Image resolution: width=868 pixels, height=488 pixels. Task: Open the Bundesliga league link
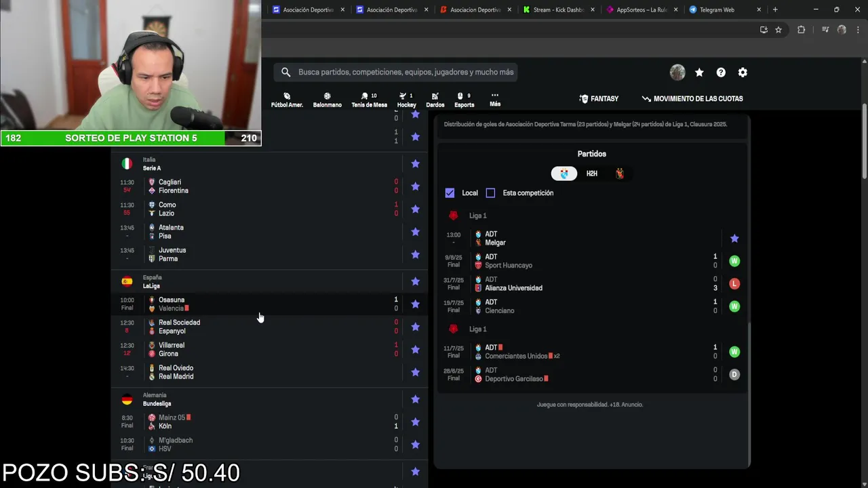[x=157, y=404]
